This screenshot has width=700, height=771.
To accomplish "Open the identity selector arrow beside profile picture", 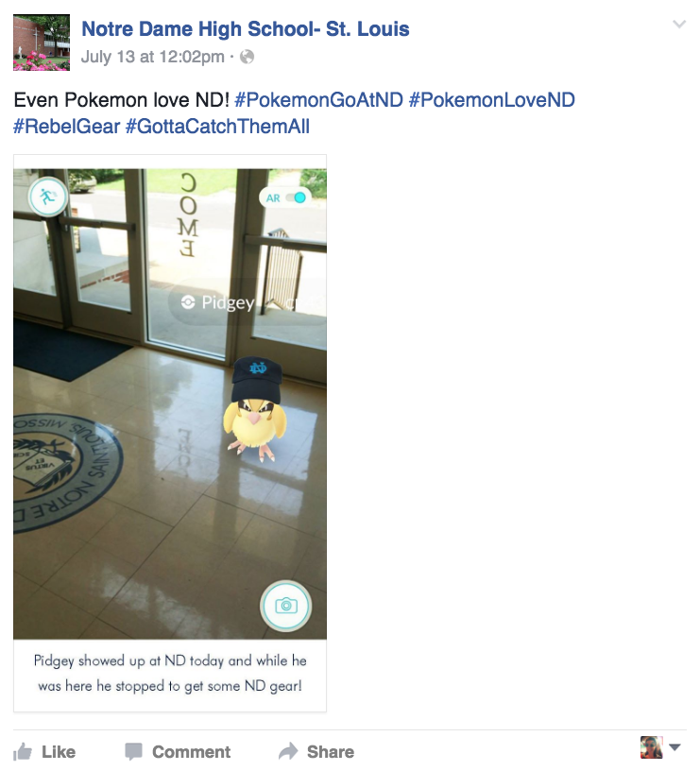I will [674, 747].
